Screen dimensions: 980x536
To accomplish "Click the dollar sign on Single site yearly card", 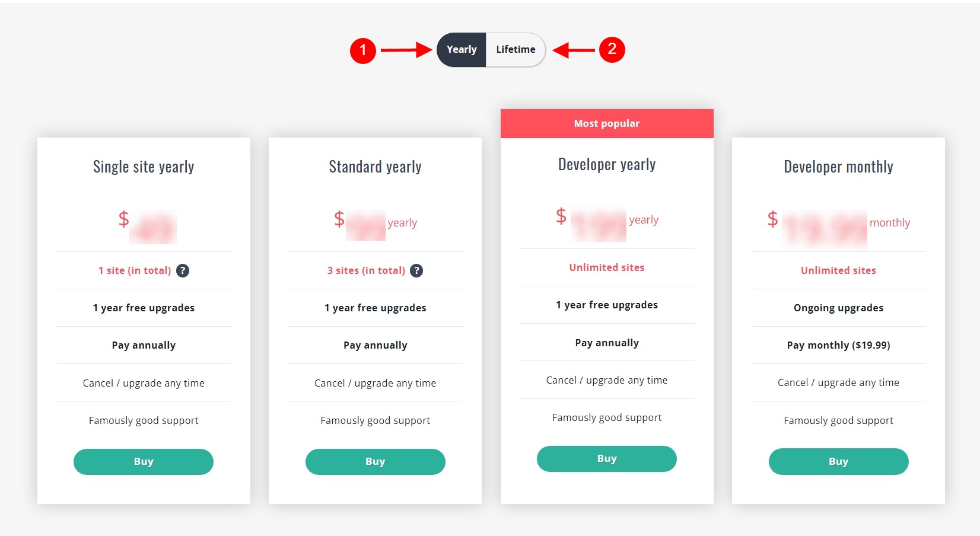I will tap(124, 221).
